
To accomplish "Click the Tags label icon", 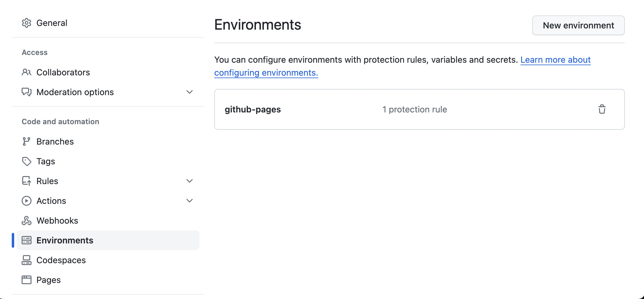I will tap(27, 161).
